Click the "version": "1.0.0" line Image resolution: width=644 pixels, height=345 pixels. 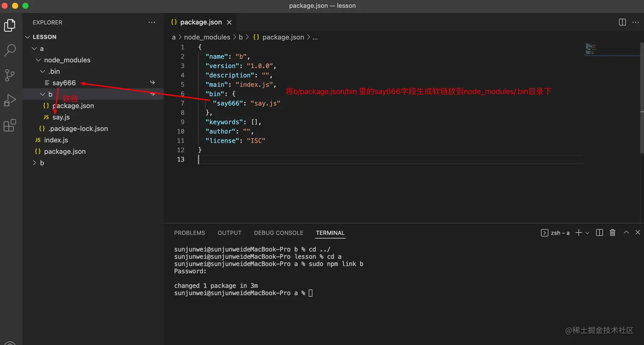click(x=241, y=66)
